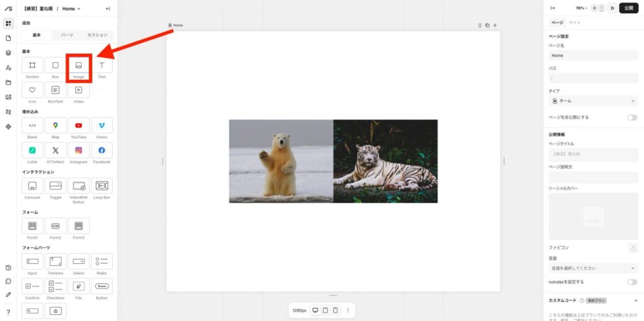Pick the Carousel interaction element

pos(33,186)
